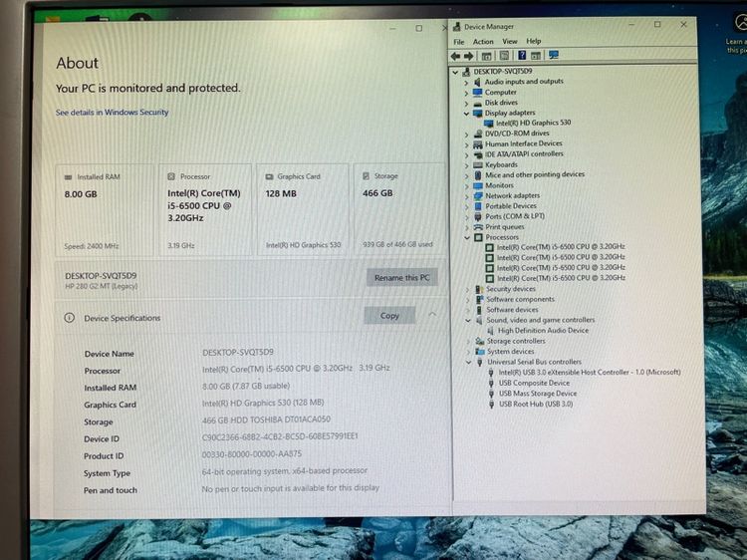Image resolution: width=747 pixels, height=560 pixels.
Task: Click the storage value 466 GB HDD TOSHIBA DT01ACA050
Action: click(266, 420)
